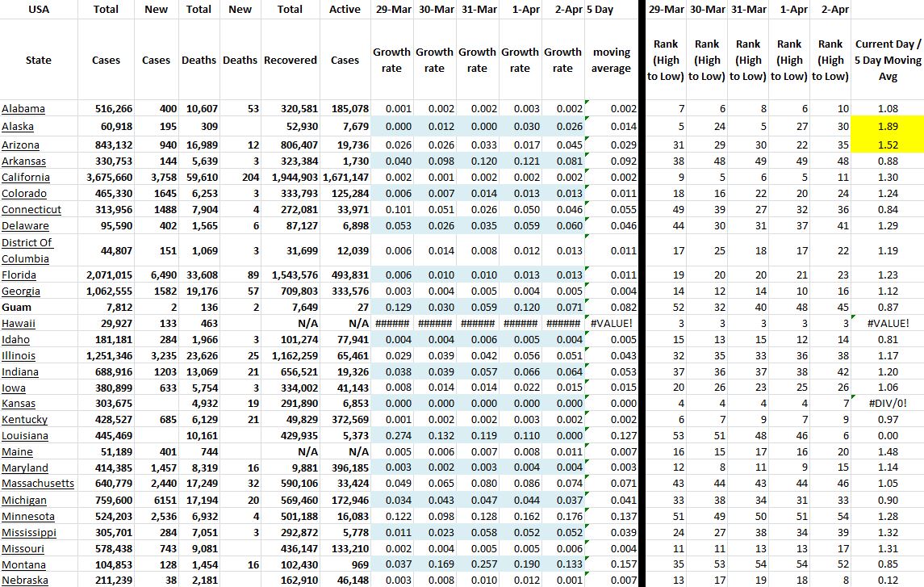This screenshot has width=924, height=587.
Task: Select the USA header cell
Action: (38, 10)
